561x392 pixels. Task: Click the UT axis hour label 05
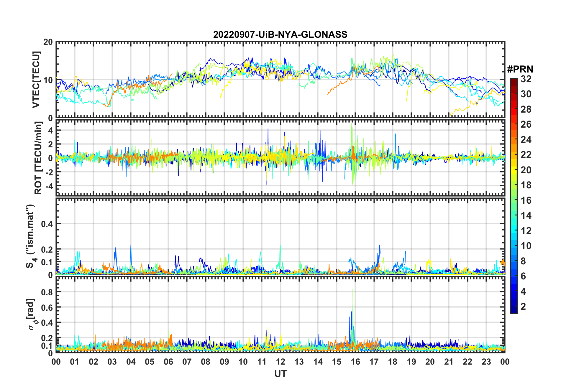click(x=150, y=362)
